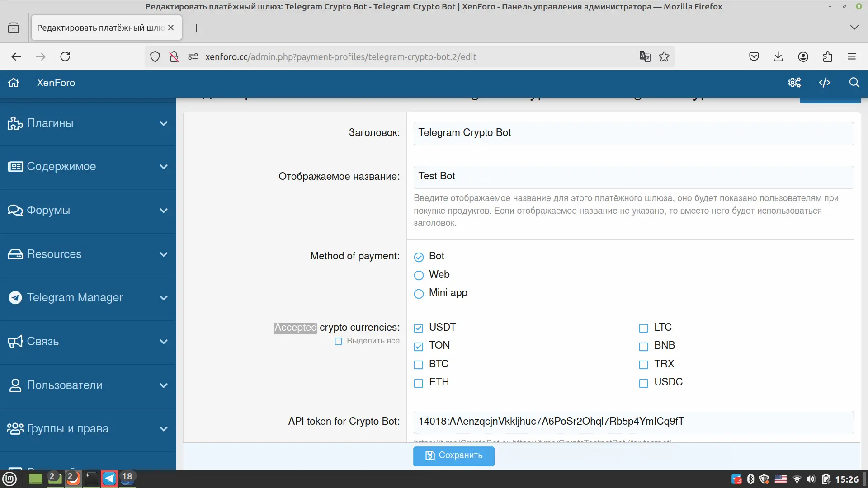Open Firefox extensions puzzle icon

pos(827,56)
